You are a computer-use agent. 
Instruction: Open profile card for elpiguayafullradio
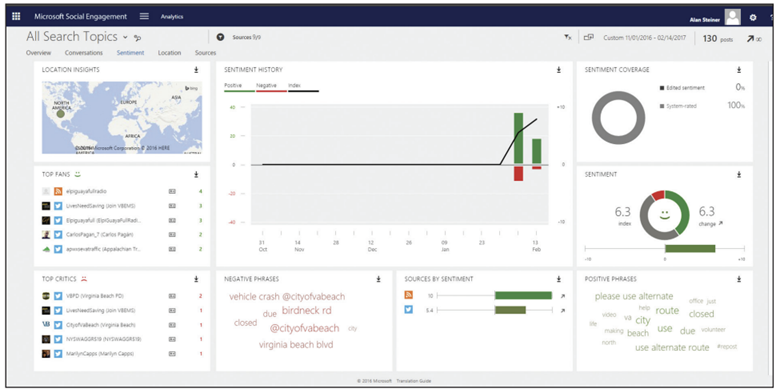[172, 191]
